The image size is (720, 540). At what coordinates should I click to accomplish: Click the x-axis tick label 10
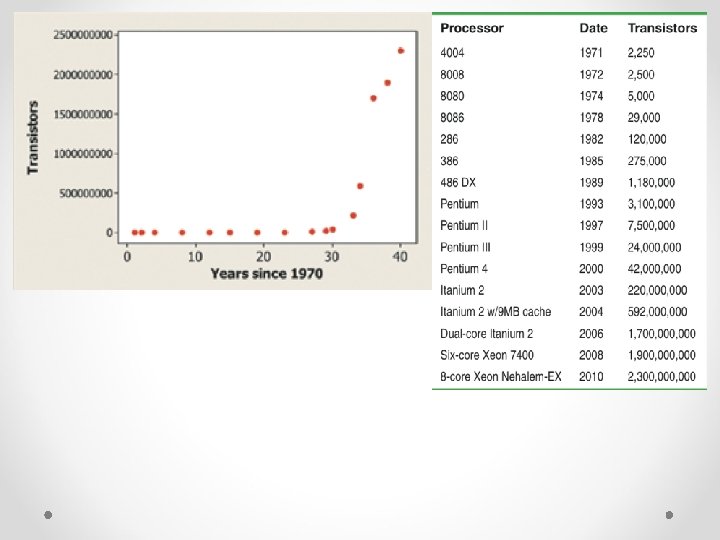point(195,257)
